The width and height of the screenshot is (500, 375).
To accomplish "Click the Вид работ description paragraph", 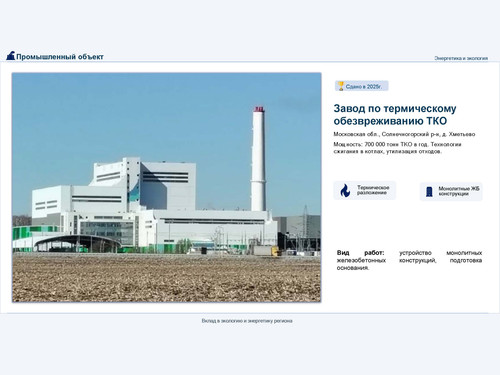I will [x=409, y=260].
